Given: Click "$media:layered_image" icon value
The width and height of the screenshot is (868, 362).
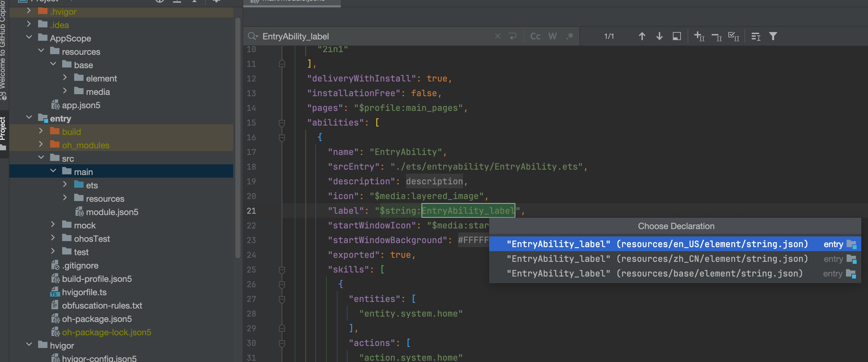Looking at the screenshot, I should (x=426, y=196).
